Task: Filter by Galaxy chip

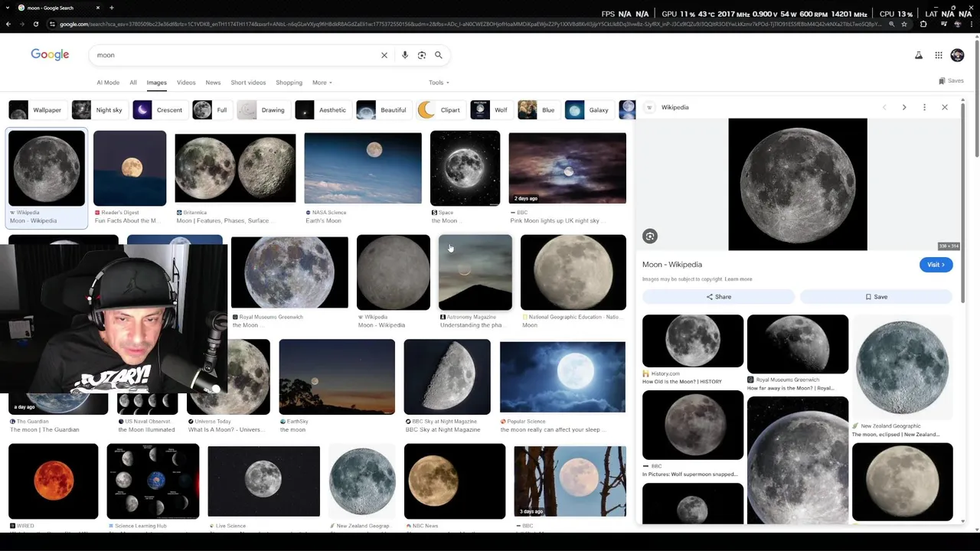Action: (x=588, y=110)
